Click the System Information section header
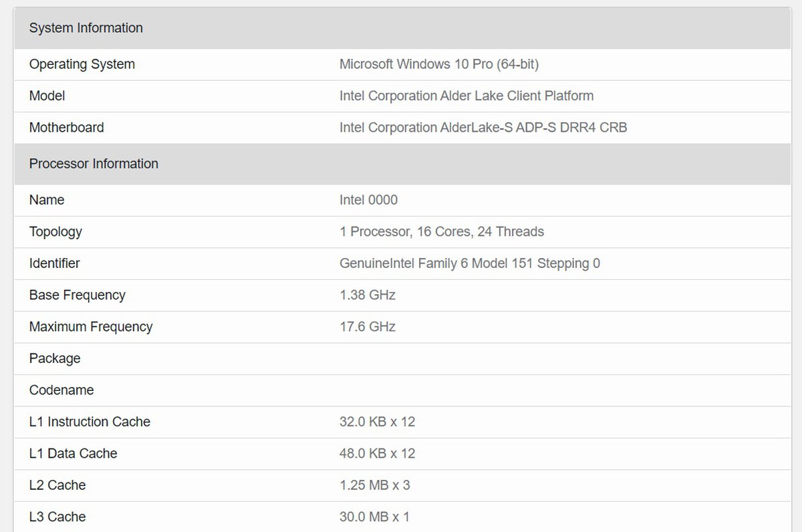This screenshot has width=802, height=532. 86,28
